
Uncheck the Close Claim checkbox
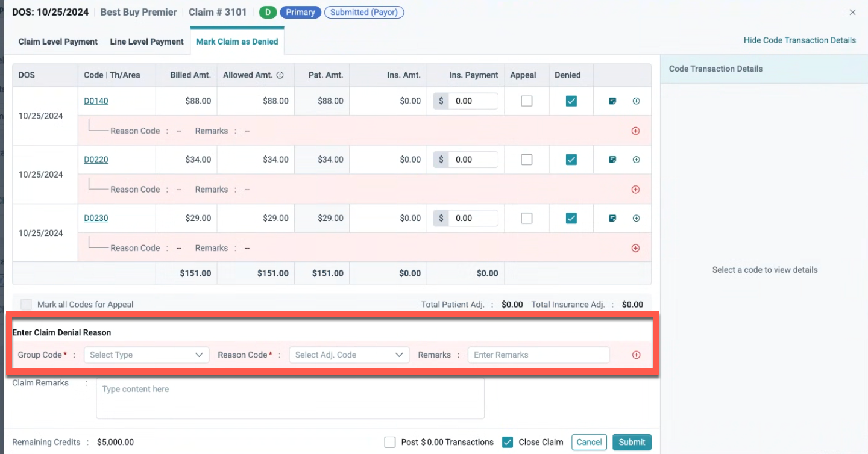point(508,442)
